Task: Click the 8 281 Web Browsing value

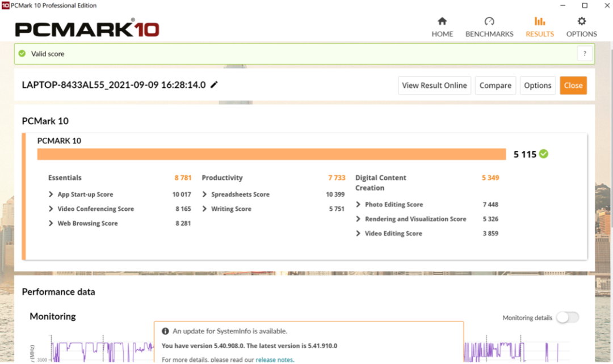Action: pyautogui.click(x=183, y=223)
